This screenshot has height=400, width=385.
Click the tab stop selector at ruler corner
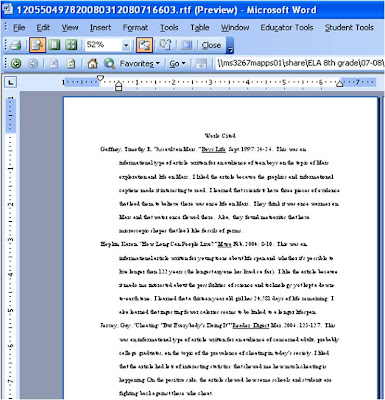(11, 82)
